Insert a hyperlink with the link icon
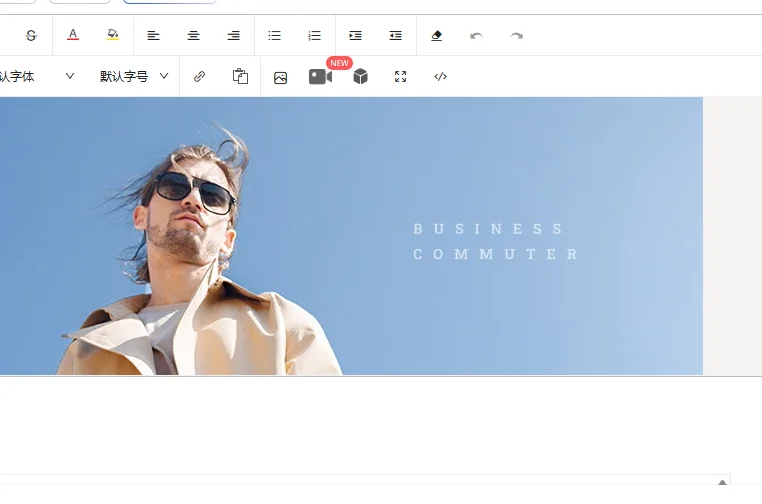The image size is (762, 504). pos(200,77)
